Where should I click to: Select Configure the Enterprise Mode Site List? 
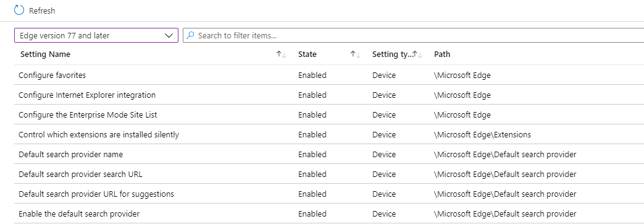88,115
